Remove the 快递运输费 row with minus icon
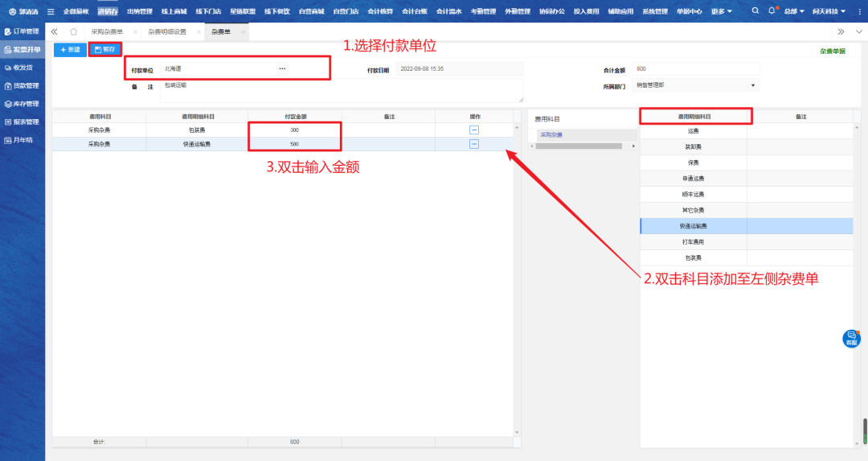The width and height of the screenshot is (868, 461). coord(474,144)
